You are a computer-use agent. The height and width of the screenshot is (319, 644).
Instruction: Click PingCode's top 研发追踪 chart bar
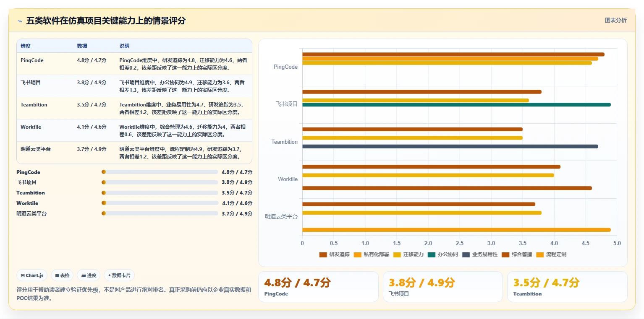[453, 54]
